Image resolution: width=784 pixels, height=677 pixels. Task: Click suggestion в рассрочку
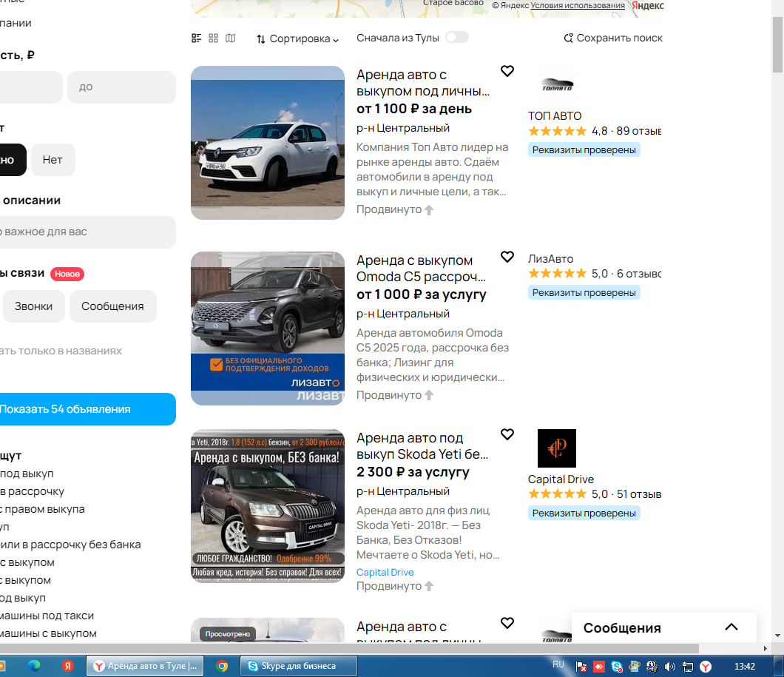[x=32, y=491]
